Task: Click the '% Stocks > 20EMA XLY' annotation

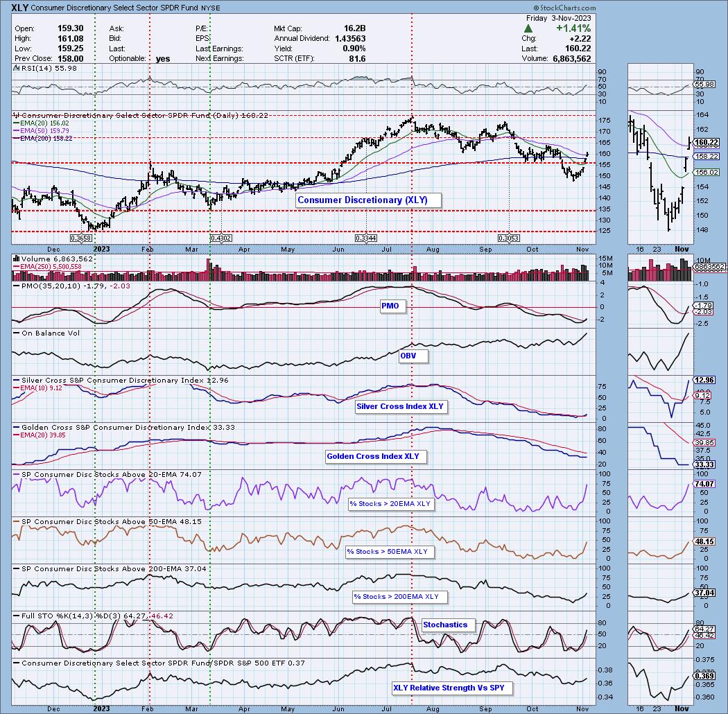Action: coord(390,504)
